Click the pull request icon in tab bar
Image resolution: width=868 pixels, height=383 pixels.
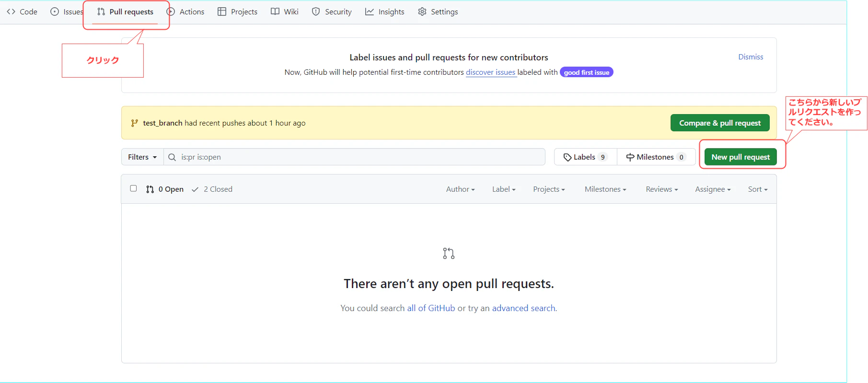pos(101,12)
